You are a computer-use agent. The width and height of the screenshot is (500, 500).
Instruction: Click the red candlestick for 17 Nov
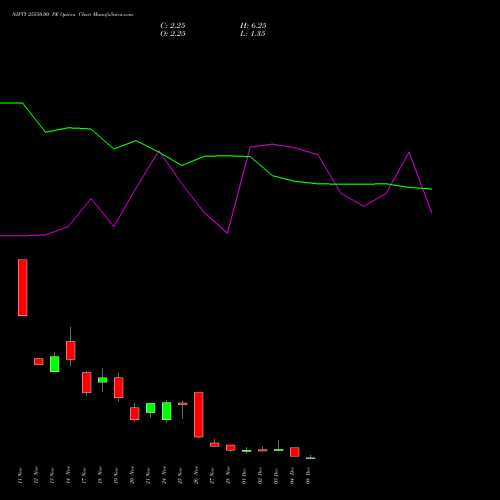click(x=87, y=382)
